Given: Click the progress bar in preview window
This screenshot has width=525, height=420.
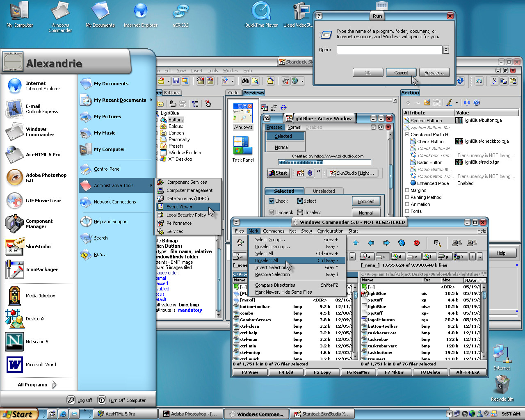Looking at the screenshot, I should coord(324,162).
